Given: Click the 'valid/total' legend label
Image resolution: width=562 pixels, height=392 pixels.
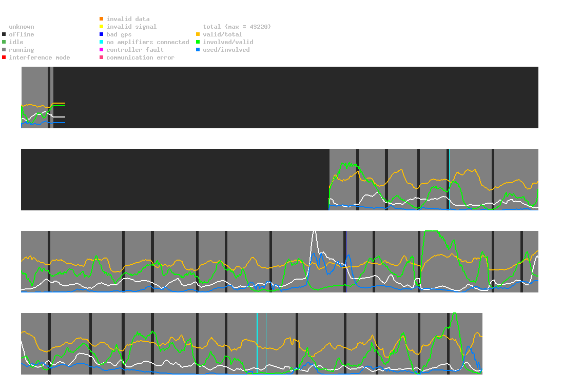Looking at the screenshot, I should [x=223, y=34].
